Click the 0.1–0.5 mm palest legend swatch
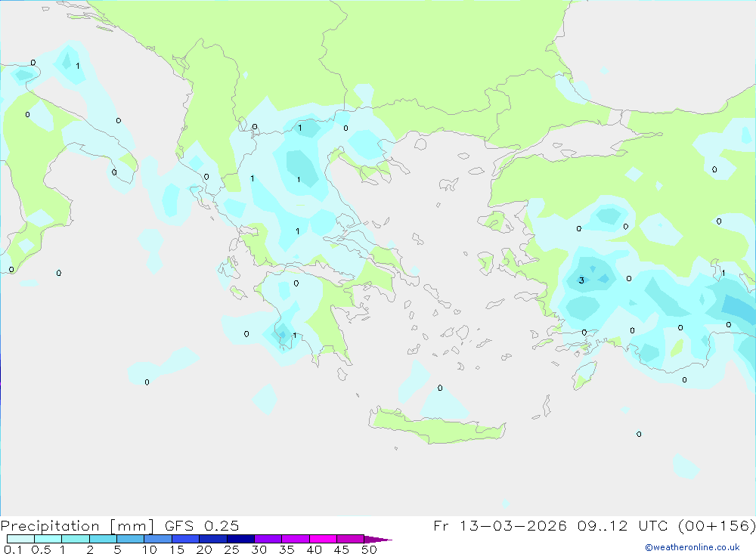Viewport: 756px width, 554px height. point(20,539)
